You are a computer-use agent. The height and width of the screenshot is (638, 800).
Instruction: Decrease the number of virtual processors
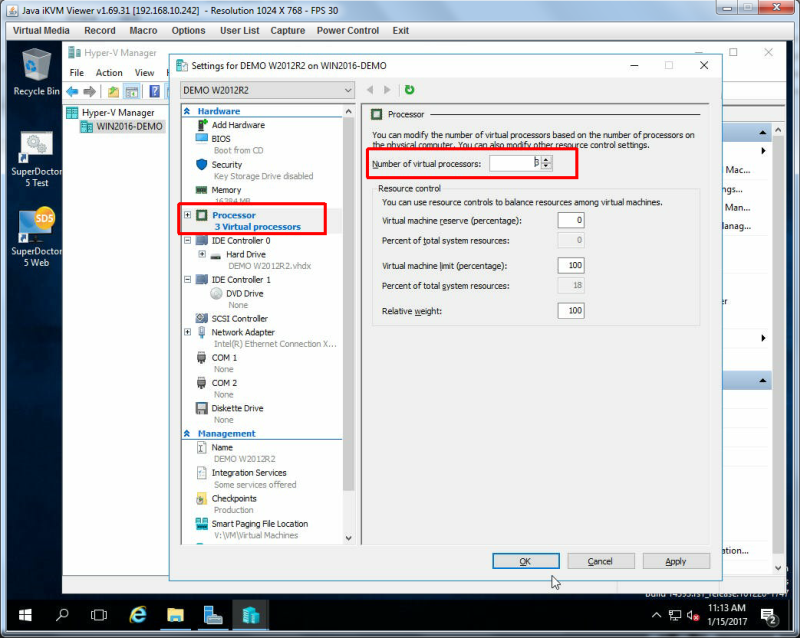point(546,166)
